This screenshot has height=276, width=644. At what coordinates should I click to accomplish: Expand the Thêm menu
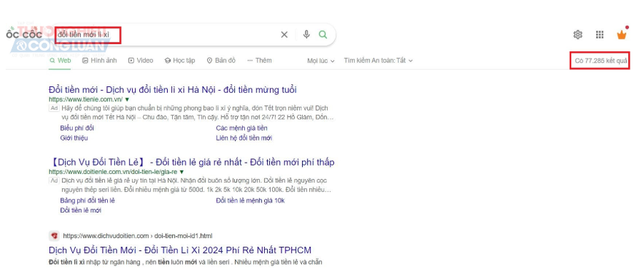(260, 61)
